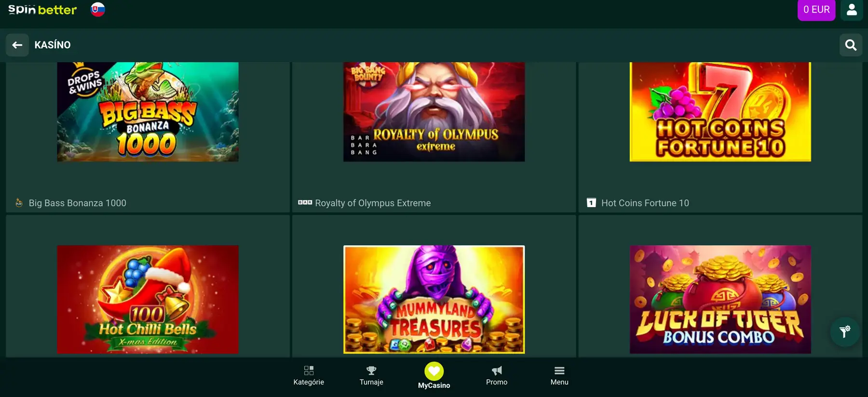The image size is (868, 397).
Task: Click provider icon beside Hot Coins Fortune
Action: (x=591, y=203)
